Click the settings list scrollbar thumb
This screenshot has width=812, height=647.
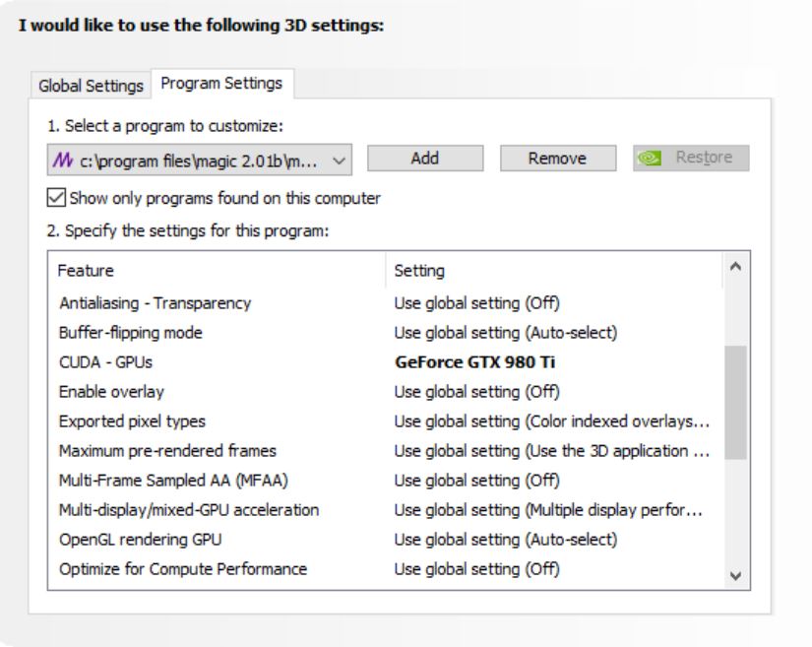tap(735, 403)
